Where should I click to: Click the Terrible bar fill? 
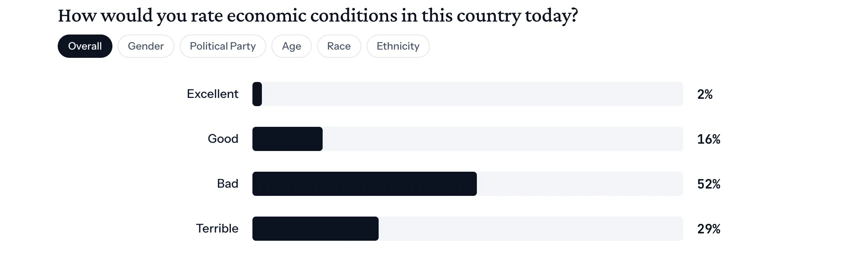point(315,229)
